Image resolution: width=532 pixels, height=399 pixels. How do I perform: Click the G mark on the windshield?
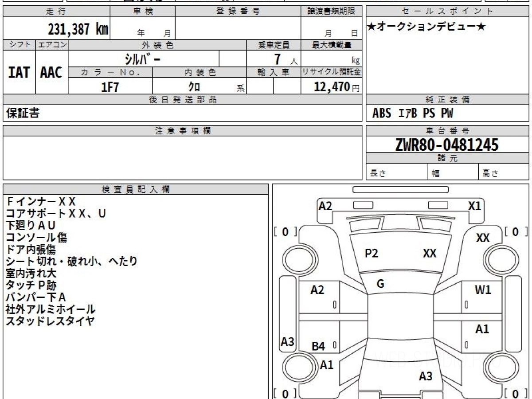pyautogui.click(x=380, y=284)
